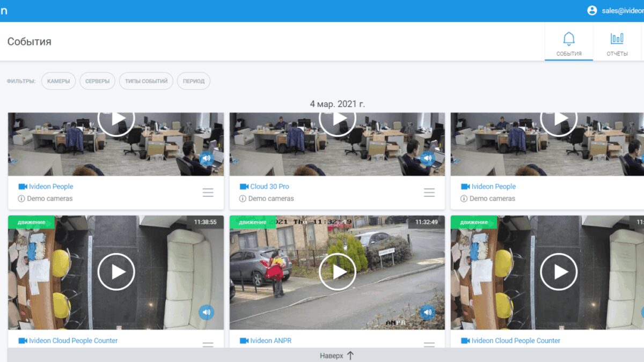Viewport: 644px width, 362px height.
Task: Click the camera icon next to Ivideon ANPR
Action: click(244, 341)
